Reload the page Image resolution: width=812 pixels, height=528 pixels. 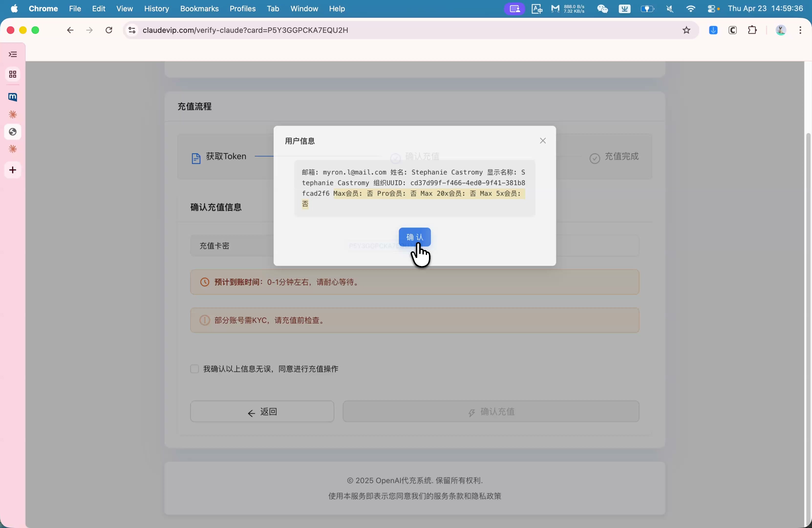click(x=109, y=30)
